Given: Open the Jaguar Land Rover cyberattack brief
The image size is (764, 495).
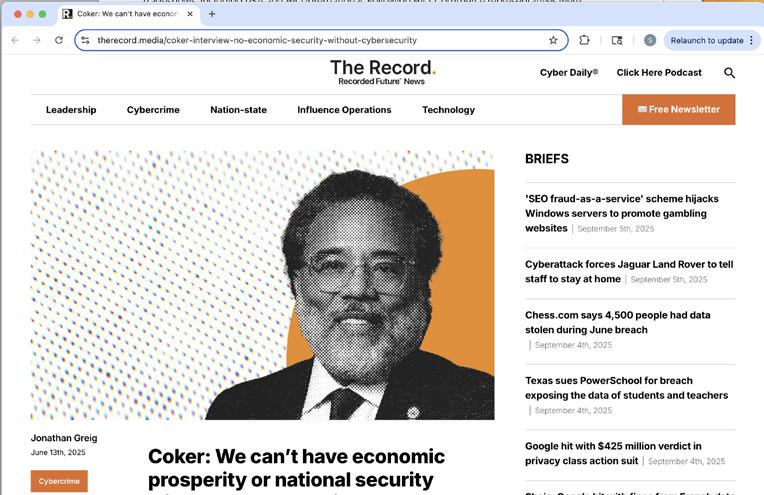Looking at the screenshot, I should coord(629,271).
